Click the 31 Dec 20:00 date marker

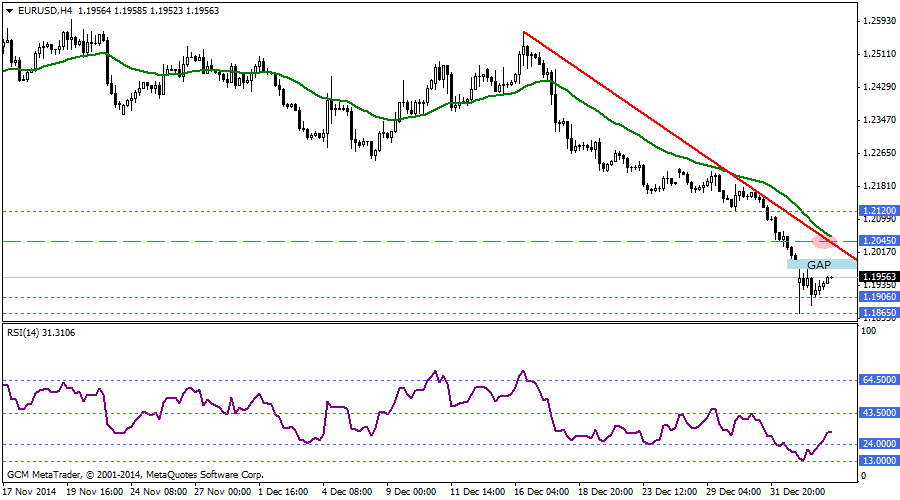point(800,492)
